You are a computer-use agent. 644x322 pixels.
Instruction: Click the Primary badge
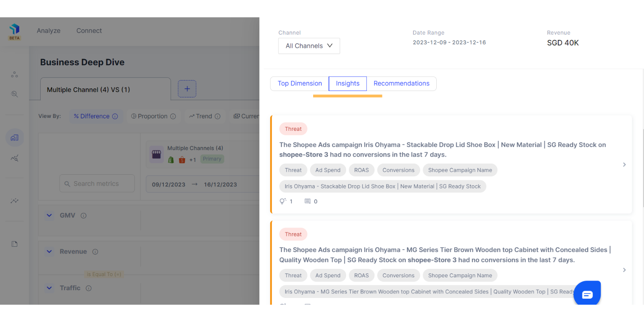point(212,159)
